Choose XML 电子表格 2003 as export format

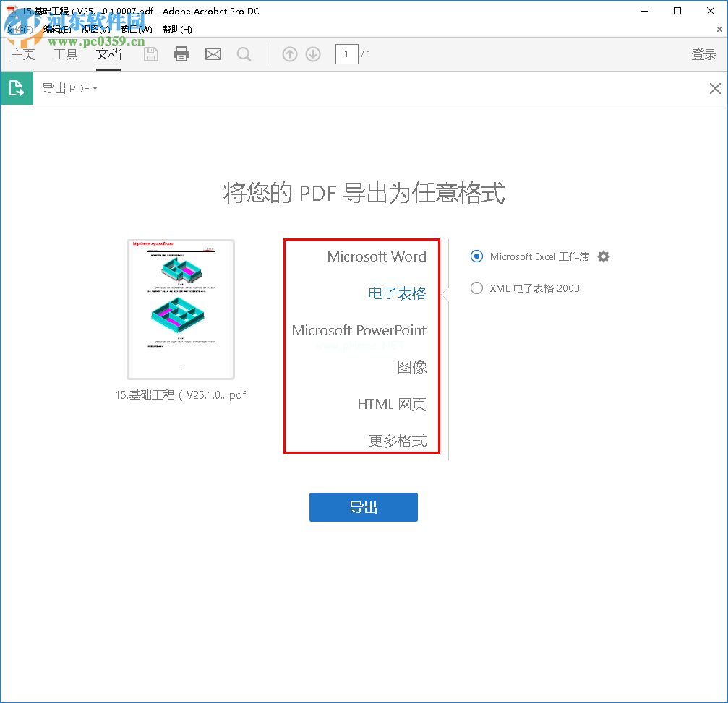[x=476, y=288]
